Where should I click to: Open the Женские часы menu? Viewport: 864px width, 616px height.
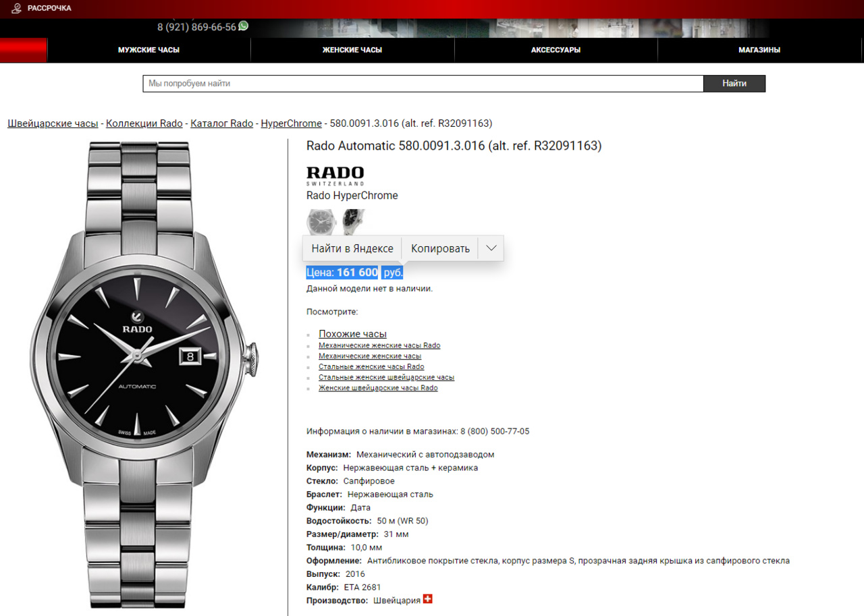(x=352, y=50)
